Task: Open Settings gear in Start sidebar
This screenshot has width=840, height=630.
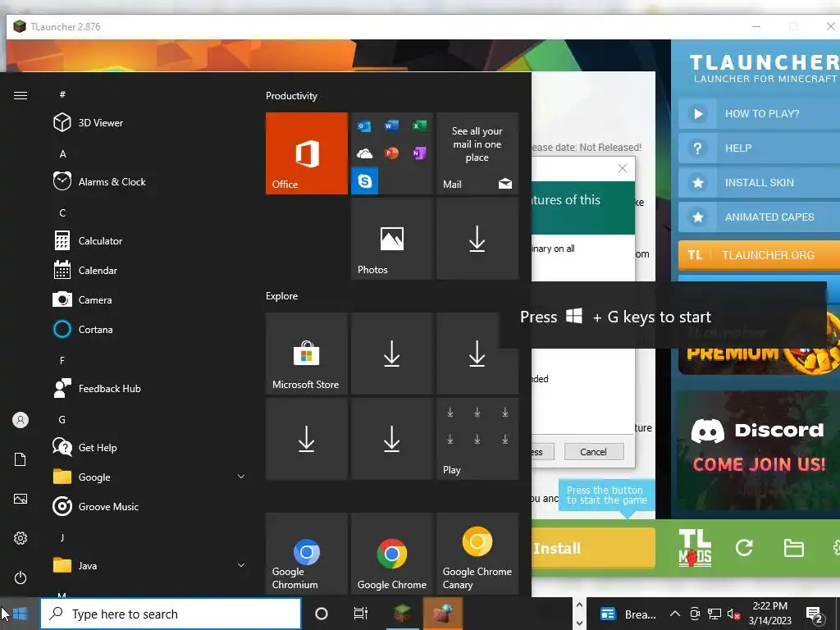Action: point(21,538)
